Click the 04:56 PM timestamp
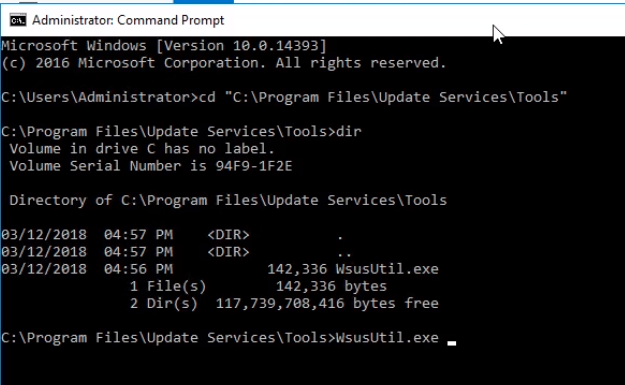The height and width of the screenshot is (385, 625). coord(139,269)
